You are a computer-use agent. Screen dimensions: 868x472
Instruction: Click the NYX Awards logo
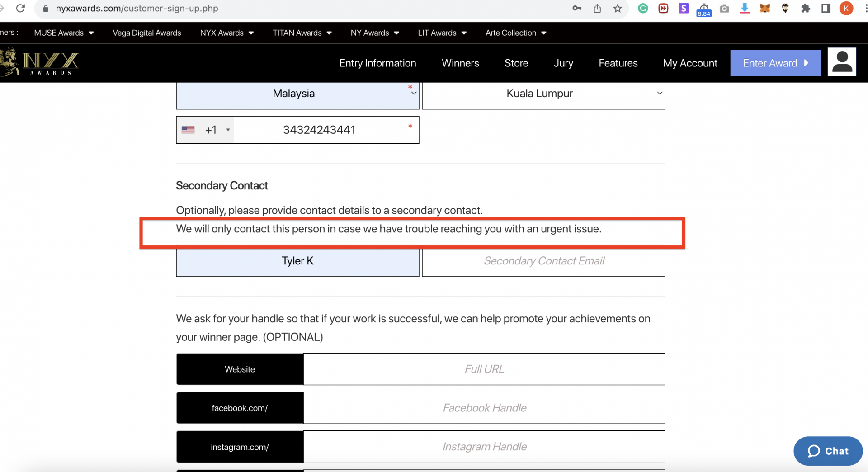(x=40, y=62)
